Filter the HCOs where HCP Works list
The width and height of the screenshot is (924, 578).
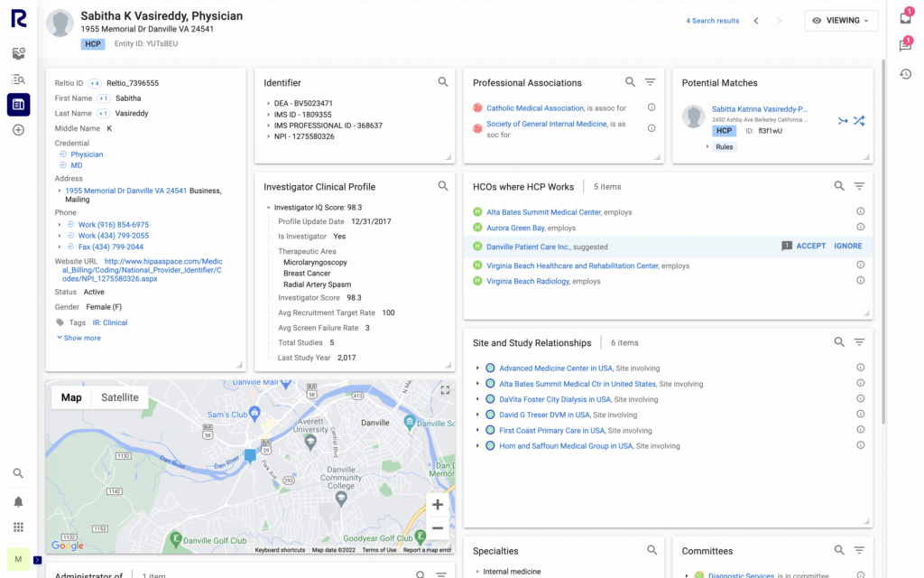859,186
